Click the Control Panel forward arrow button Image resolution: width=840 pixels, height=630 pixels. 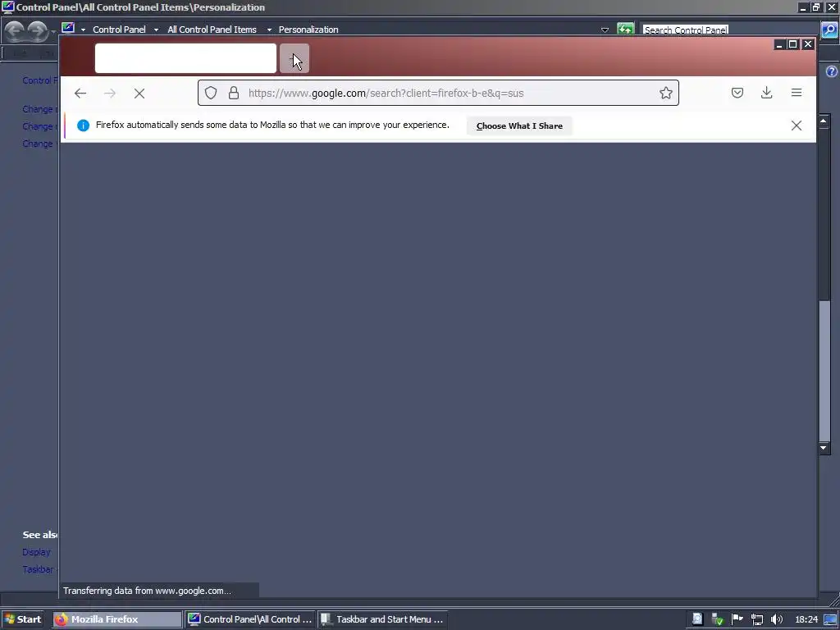pos(36,30)
